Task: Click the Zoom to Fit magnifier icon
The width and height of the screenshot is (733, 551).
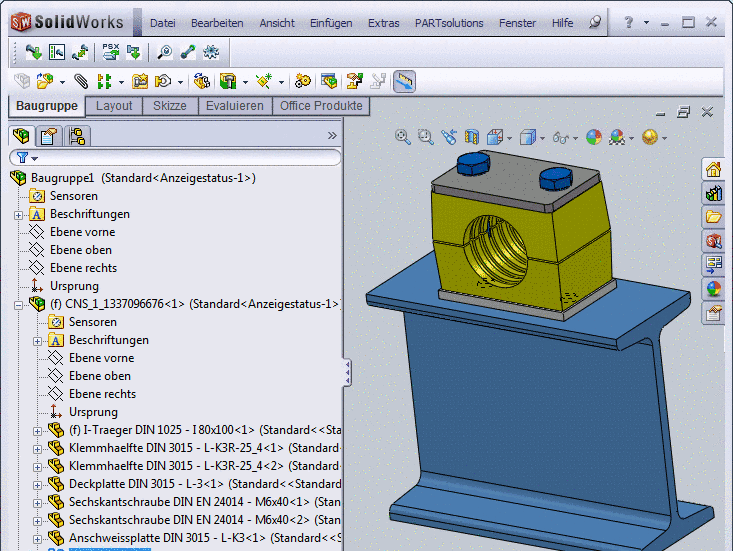Action: [x=402, y=137]
